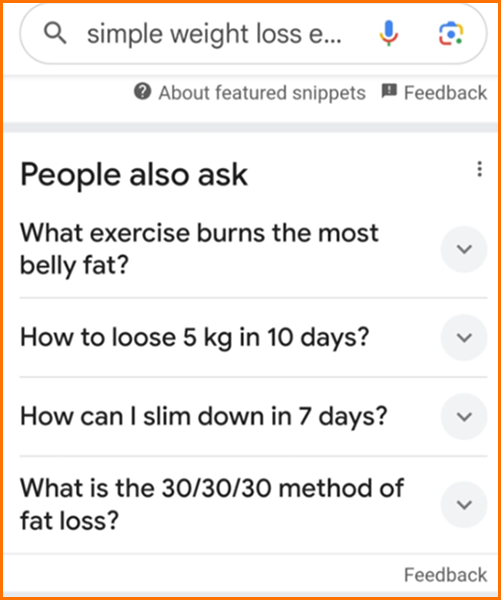This screenshot has height=600, width=501.
Task: Click the search box with weight loss query
Action: [x=253, y=34]
